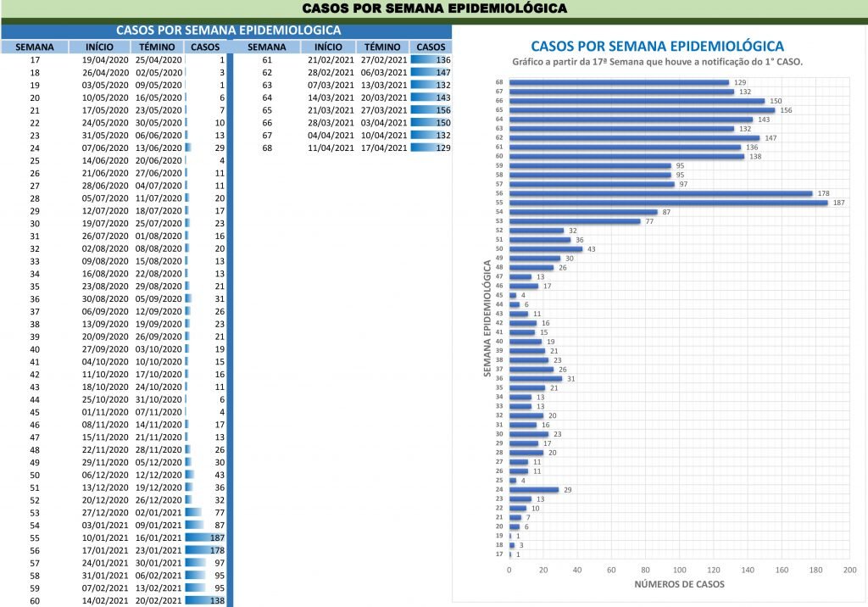Select the end date cell 17/04/2021
Image resolution: width=868 pixels, height=607 pixels.
(x=383, y=148)
